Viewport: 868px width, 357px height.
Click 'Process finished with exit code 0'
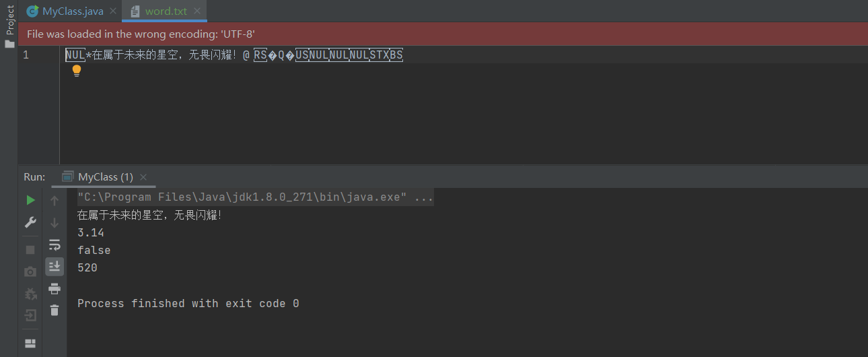[x=188, y=303]
